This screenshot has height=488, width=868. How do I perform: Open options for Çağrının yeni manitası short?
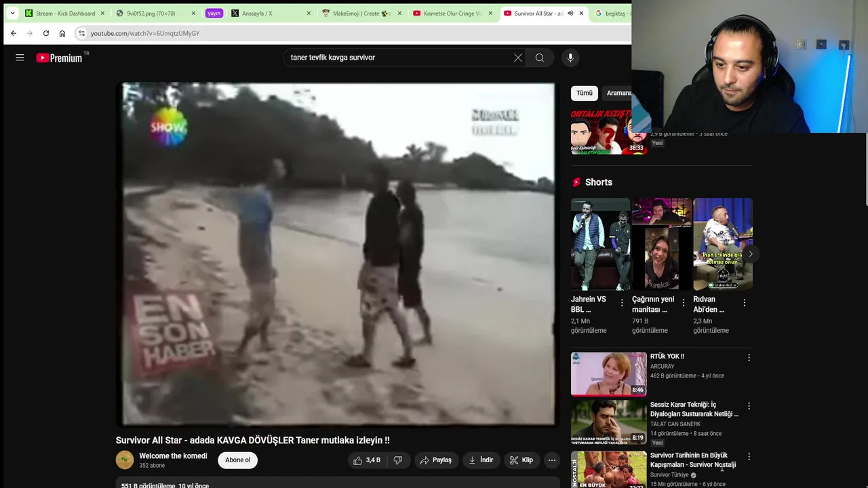(684, 303)
